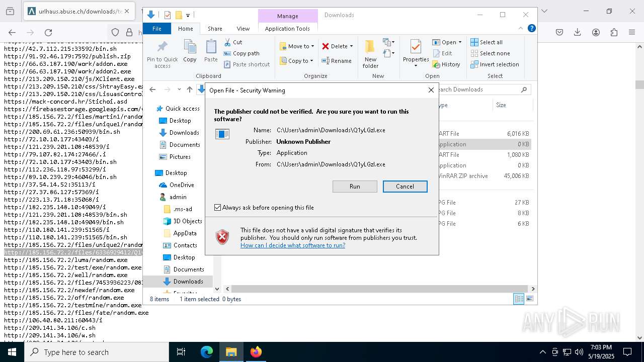Open the File menu in Explorer
This screenshot has height=362, width=644.
157,29
